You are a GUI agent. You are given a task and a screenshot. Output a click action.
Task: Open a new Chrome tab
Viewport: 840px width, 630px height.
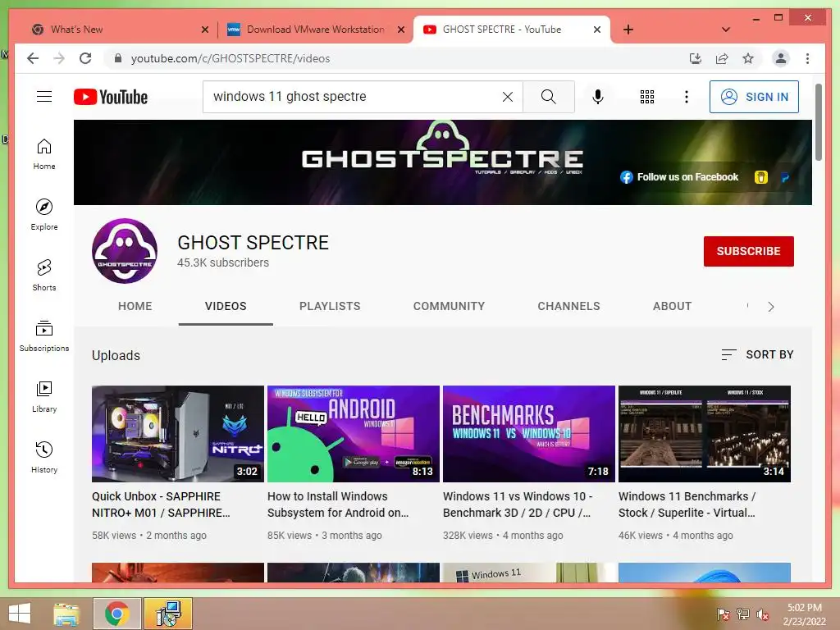pos(628,30)
